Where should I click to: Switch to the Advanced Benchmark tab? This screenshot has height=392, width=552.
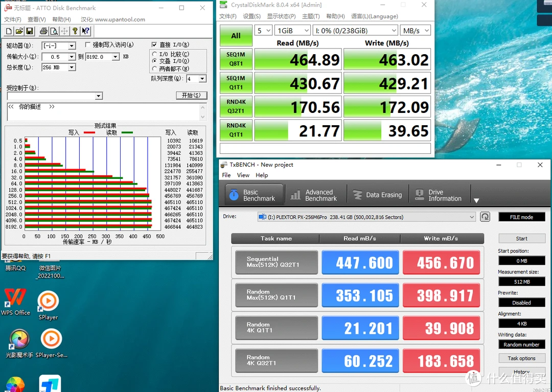coord(314,195)
